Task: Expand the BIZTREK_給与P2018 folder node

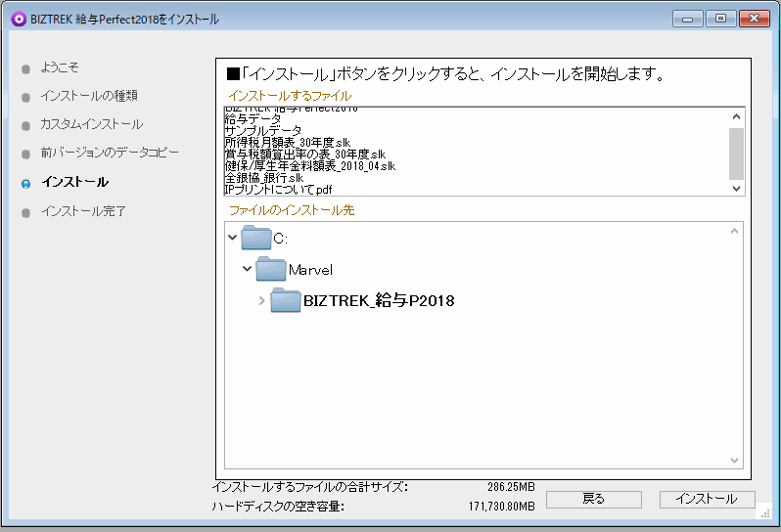Action: coord(261,300)
